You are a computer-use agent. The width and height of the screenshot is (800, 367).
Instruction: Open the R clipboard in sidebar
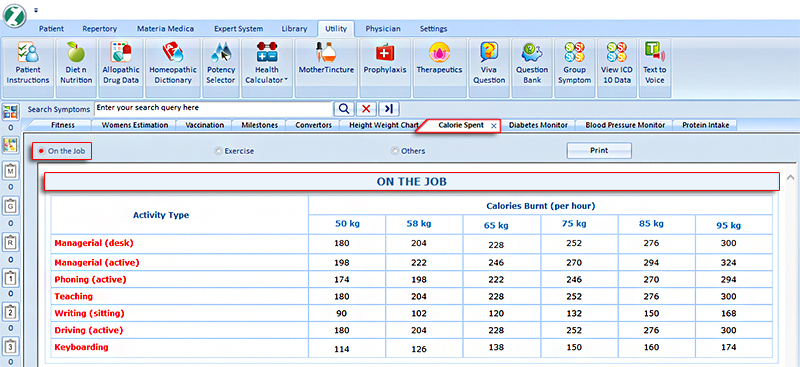click(x=11, y=243)
